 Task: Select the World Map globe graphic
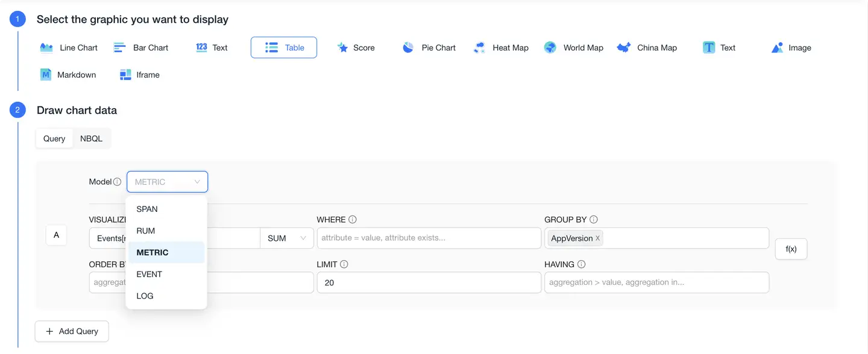tap(573, 48)
